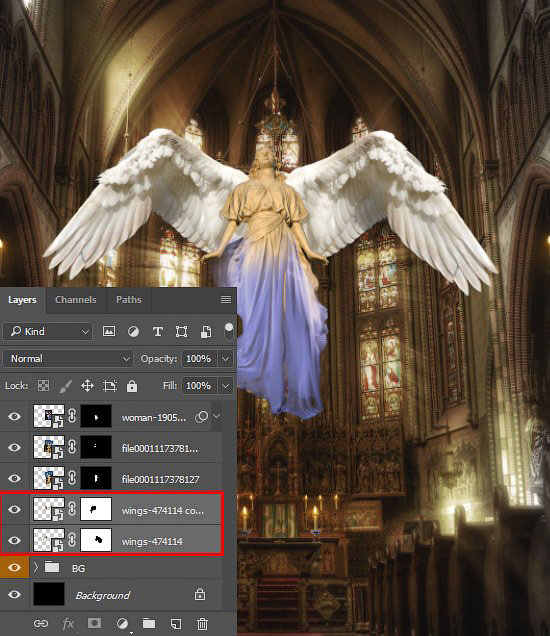Filter for smart objects icon
Screen dimensions: 550x636
click(206, 332)
